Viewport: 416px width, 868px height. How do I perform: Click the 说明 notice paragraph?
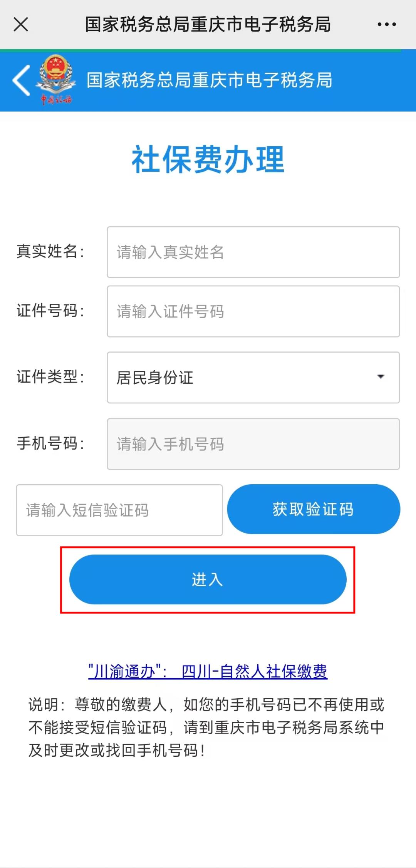pos(206,728)
